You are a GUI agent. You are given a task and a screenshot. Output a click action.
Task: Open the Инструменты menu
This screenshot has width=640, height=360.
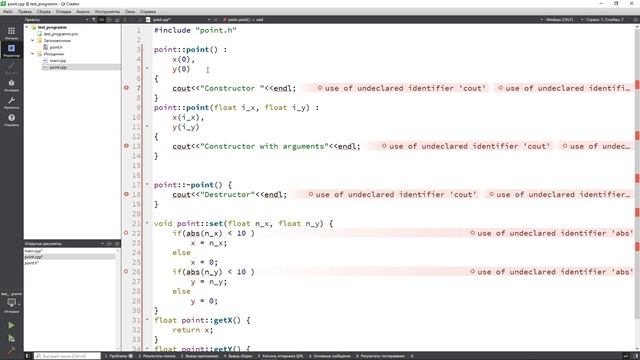[107, 11]
